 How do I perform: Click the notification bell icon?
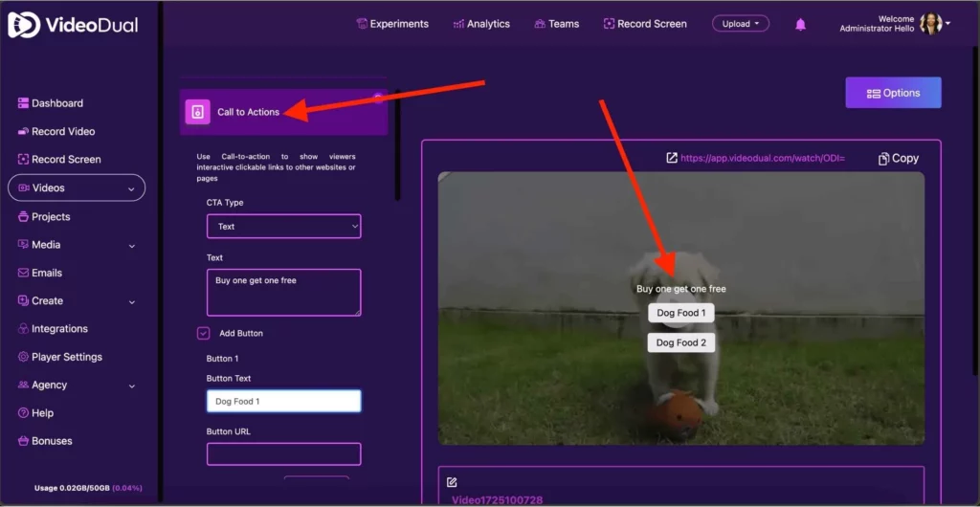801,24
